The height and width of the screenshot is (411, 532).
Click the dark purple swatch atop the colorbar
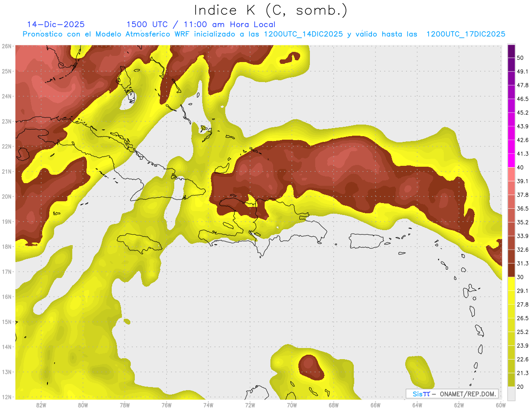coord(511,51)
